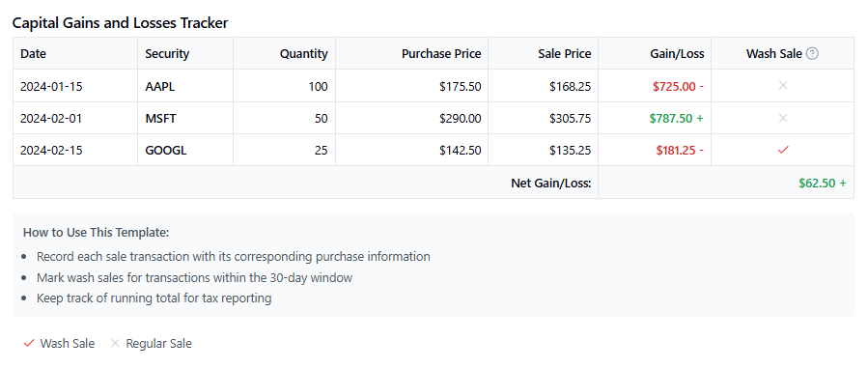Select the MSFT security cell
Screen dimensions: 868x369
point(185,118)
